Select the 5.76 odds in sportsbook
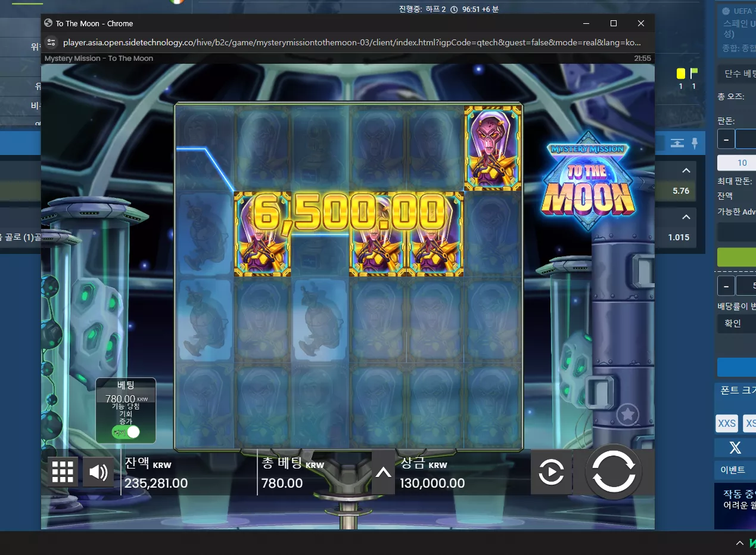This screenshot has height=555, width=756. pyautogui.click(x=680, y=191)
